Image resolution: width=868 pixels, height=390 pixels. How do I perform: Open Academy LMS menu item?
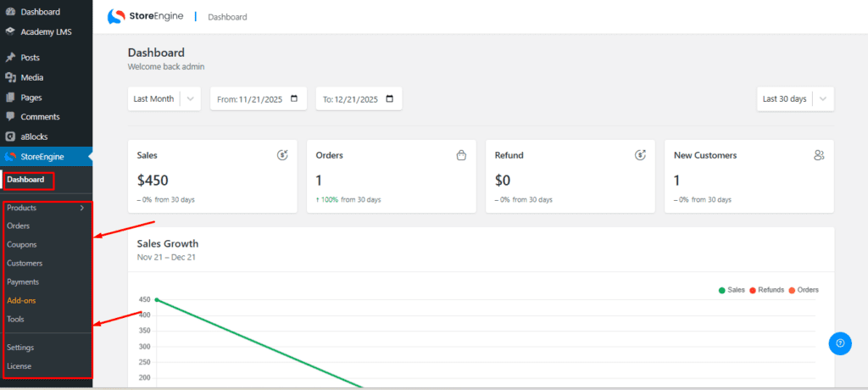pyautogui.click(x=47, y=31)
